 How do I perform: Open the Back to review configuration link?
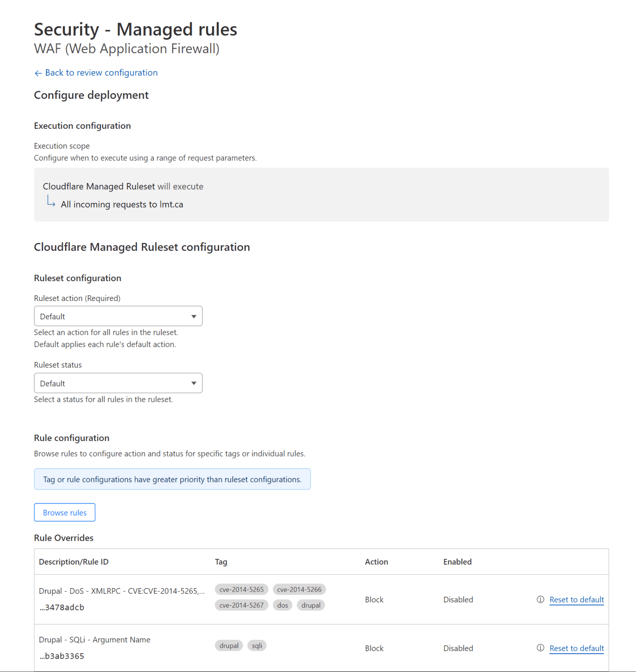[101, 73]
